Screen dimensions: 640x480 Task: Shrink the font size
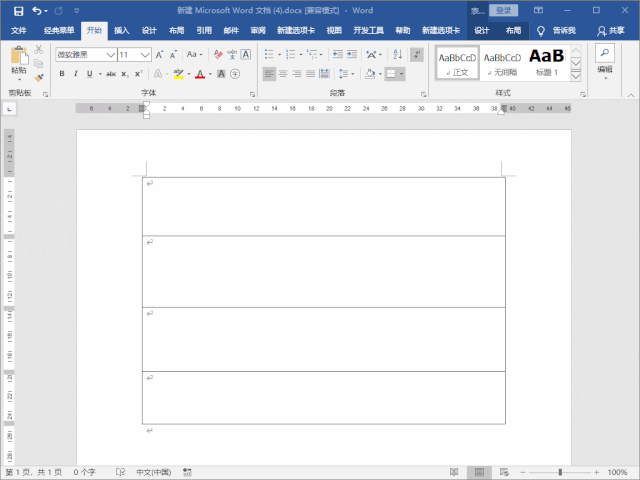point(173,55)
